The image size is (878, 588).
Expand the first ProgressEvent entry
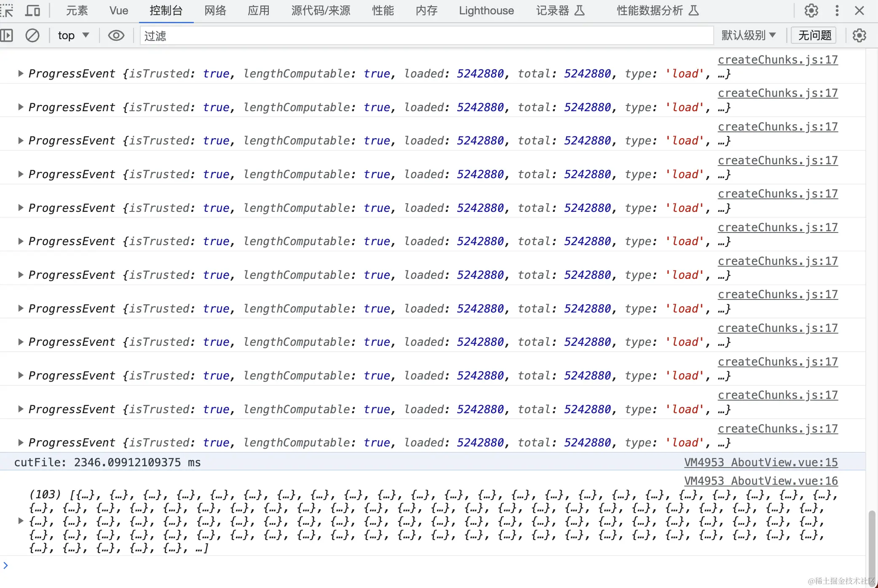click(x=20, y=73)
